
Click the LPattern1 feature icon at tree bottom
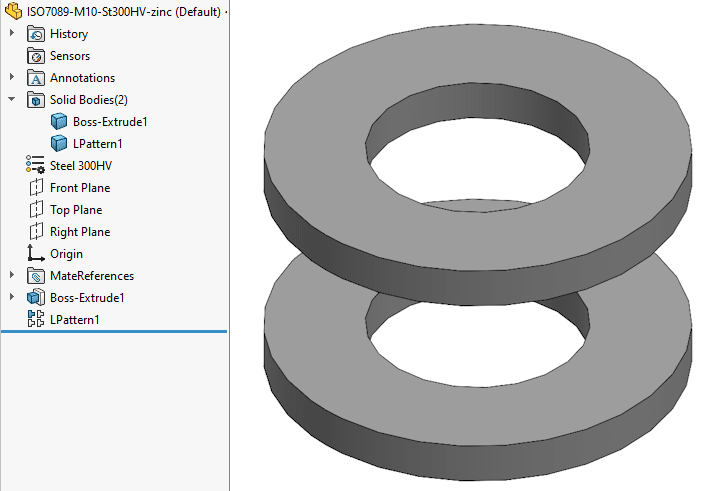click(x=36, y=320)
